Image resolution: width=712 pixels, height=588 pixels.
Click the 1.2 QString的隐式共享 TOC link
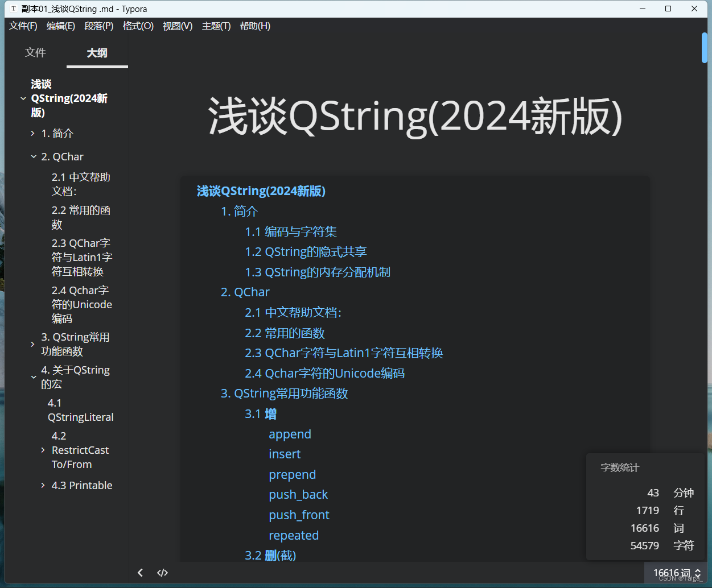click(x=306, y=251)
